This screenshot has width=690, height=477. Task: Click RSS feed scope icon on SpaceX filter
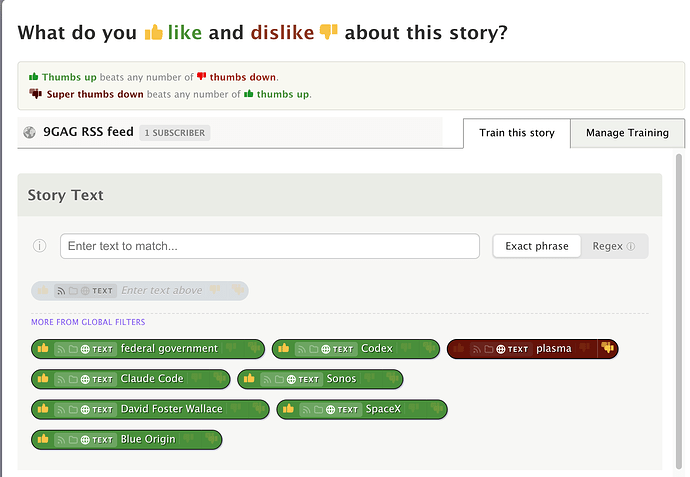click(x=305, y=409)
